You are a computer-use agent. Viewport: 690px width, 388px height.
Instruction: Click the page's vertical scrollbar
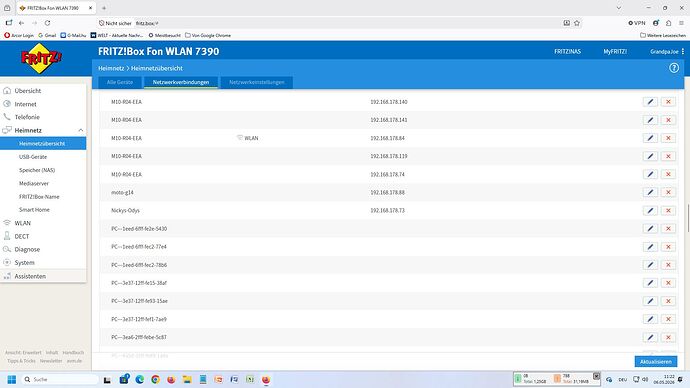click(x=688, y=218)
